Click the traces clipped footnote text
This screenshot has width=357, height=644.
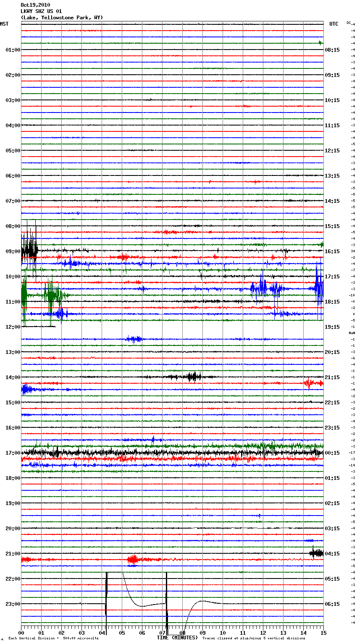point(254,639)
